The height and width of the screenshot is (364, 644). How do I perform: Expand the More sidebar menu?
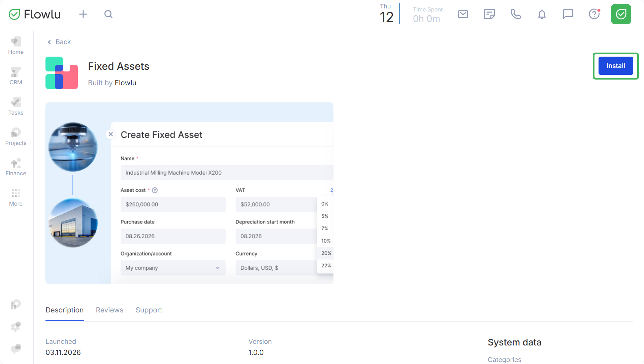(x=16, y=197)
